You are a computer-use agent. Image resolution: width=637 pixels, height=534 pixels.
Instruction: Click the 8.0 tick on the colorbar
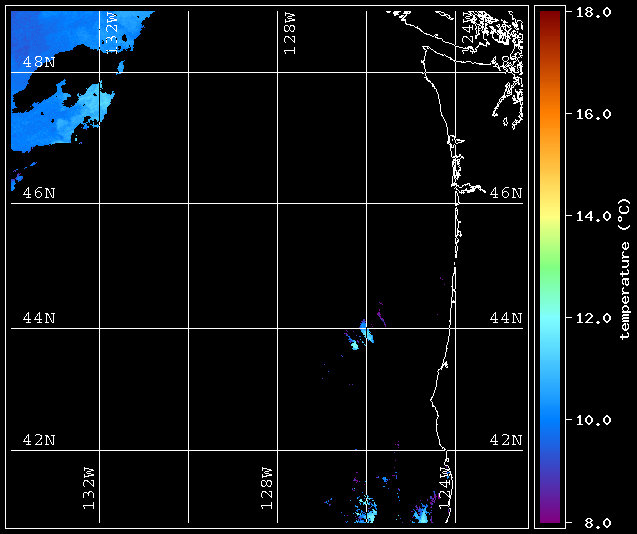[x=594, y=522]
